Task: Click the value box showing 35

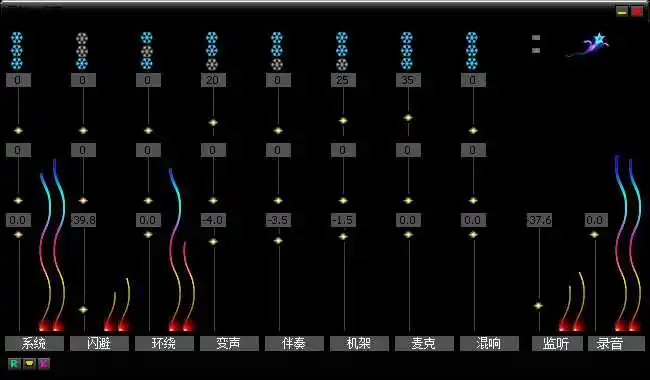Action: 408,80
